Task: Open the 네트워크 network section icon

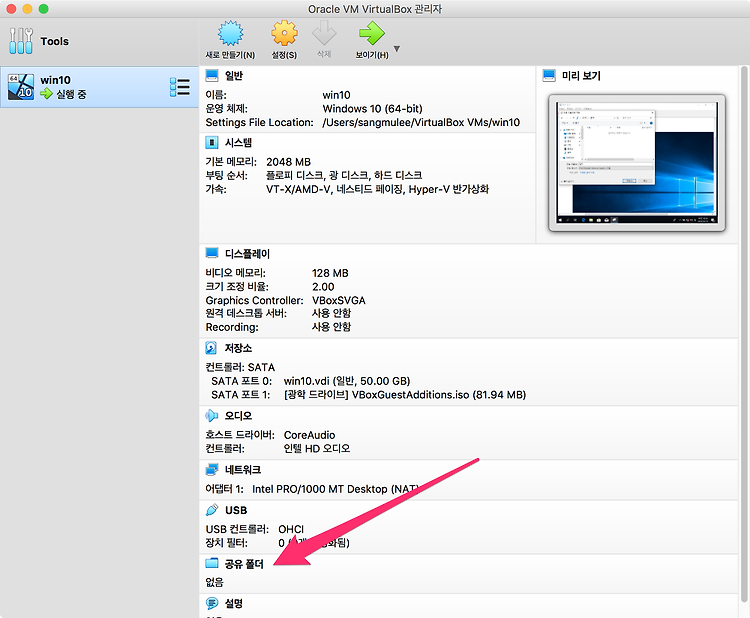Action: click(x=212, y=470)
